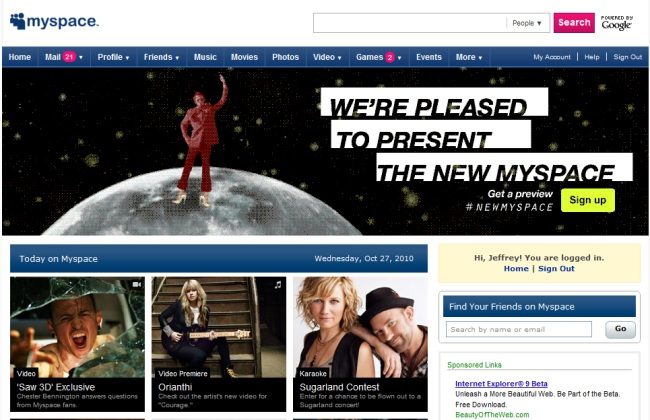Expand the More menu dropdown

[x=469, y=57]
